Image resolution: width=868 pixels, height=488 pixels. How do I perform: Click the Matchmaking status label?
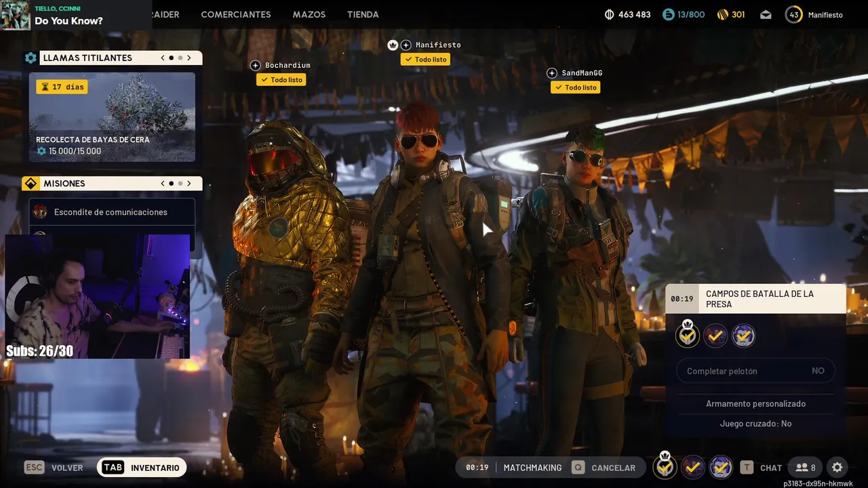[532, 468]
